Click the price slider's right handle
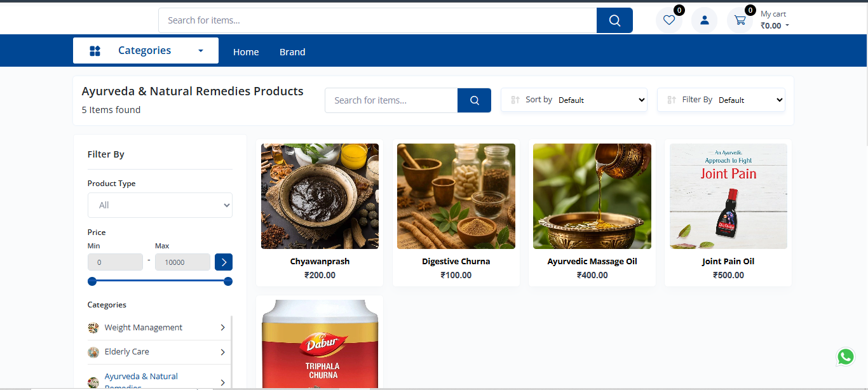Viewport: 868px width, 390px height. tap(228, 281)
